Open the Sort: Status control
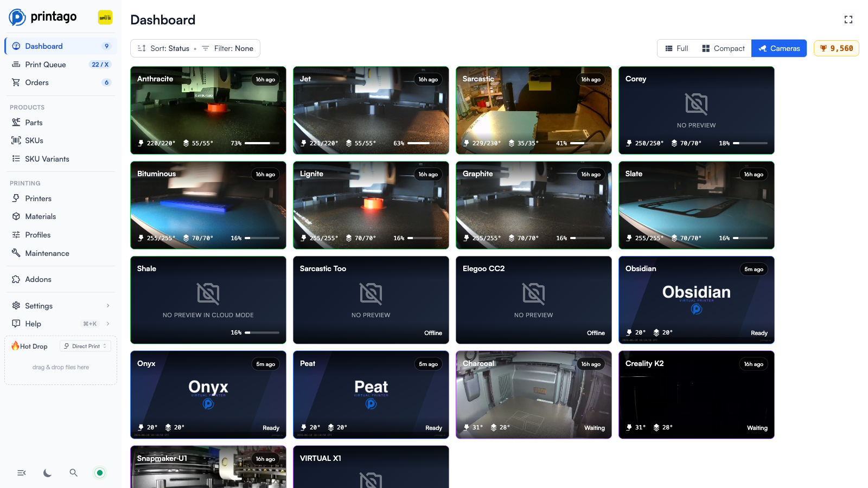The width and height of the screenshot is (868, 488). [163, 48]
